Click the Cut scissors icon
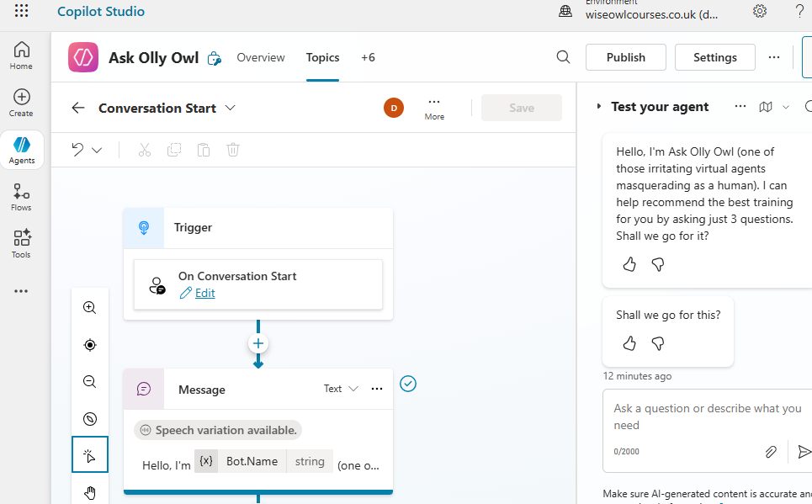812x504 pixels. [x=145, y=151]
